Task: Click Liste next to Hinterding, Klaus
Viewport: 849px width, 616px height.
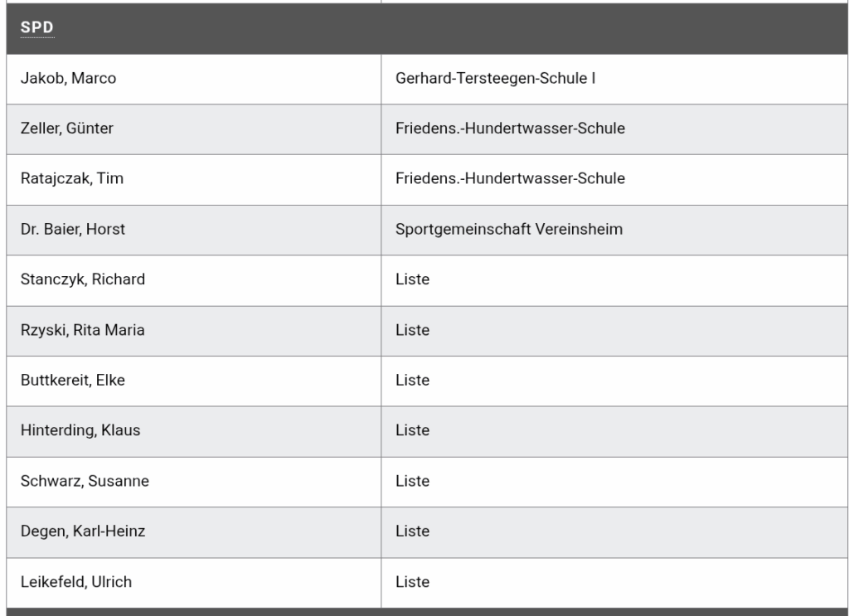Action: coord(413,430)
